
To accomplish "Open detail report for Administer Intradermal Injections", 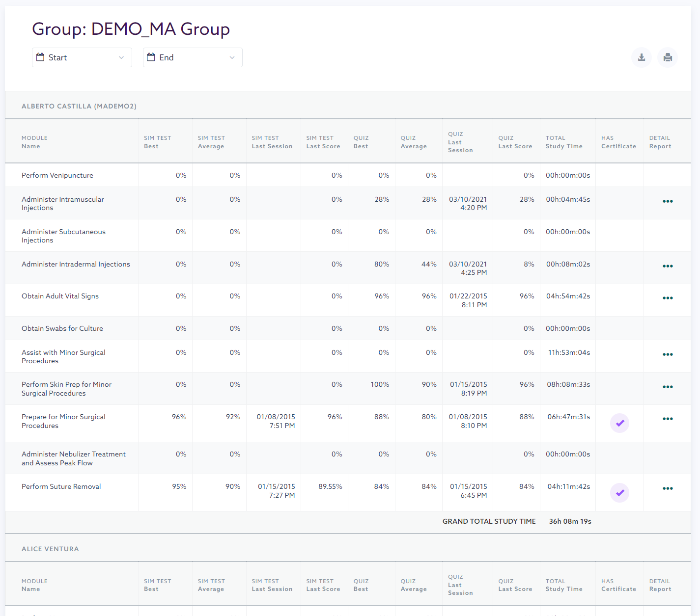I will [x=668, y=266].
